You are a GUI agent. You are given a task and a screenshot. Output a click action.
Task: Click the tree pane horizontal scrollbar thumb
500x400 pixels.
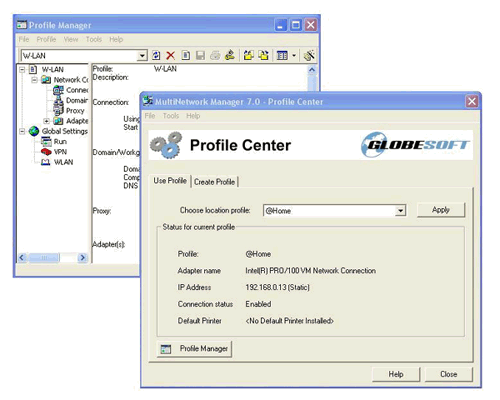coord(44,258)
